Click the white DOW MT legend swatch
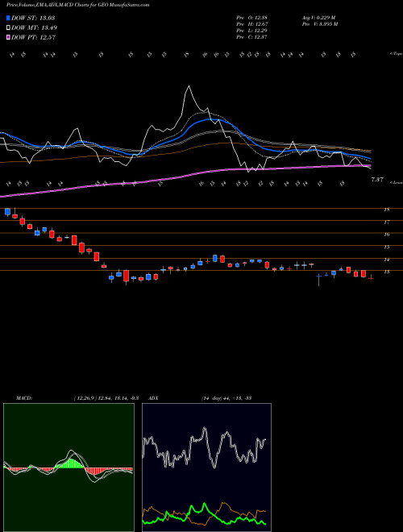The height and width of the screenshot is (532, 403). pos(8,28)
